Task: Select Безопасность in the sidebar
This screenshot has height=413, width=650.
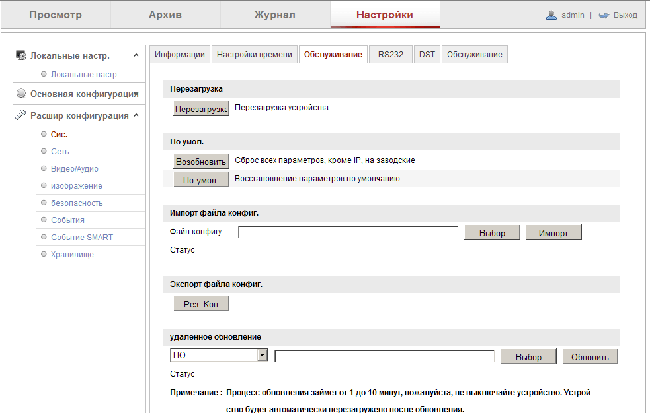Action: coord(77,203)
